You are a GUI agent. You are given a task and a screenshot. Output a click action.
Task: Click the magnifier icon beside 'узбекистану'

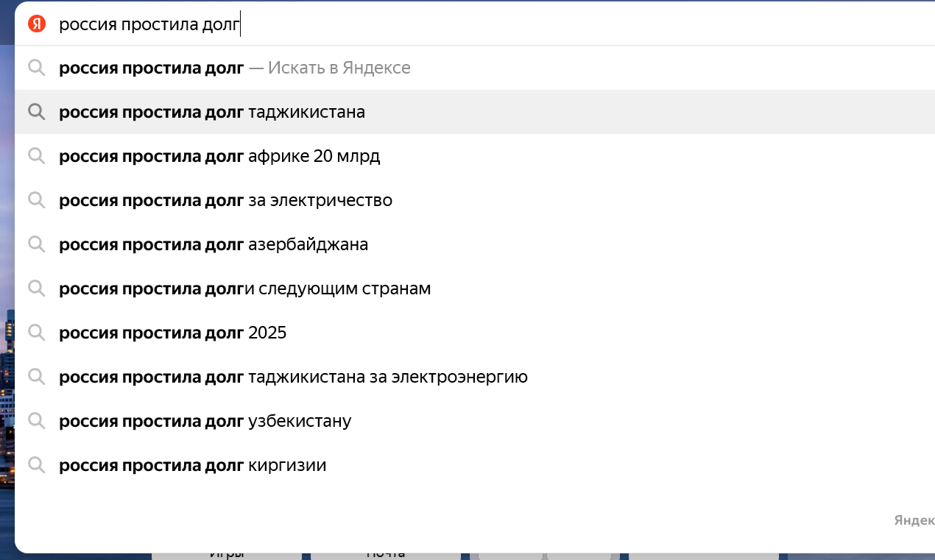(x=37, y=421)
